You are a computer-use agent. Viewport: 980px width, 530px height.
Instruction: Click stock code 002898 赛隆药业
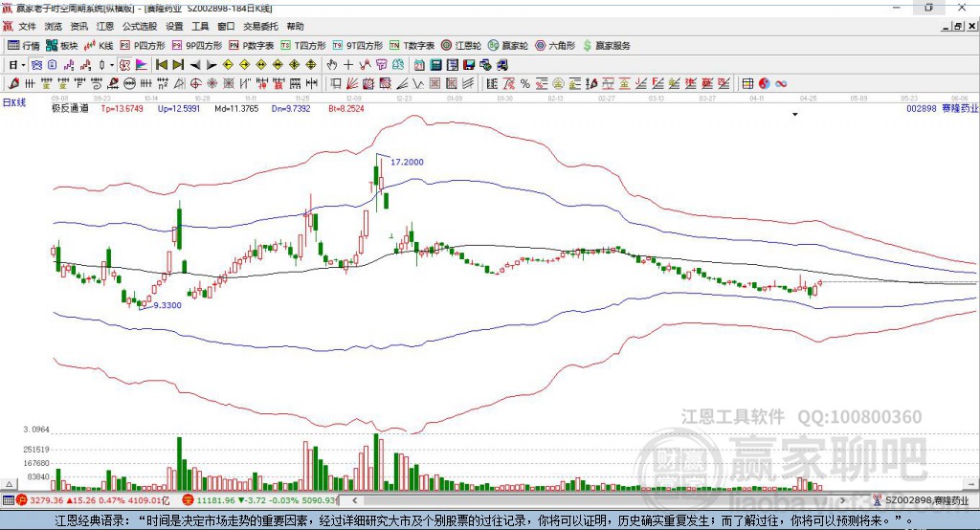(942, 109)
